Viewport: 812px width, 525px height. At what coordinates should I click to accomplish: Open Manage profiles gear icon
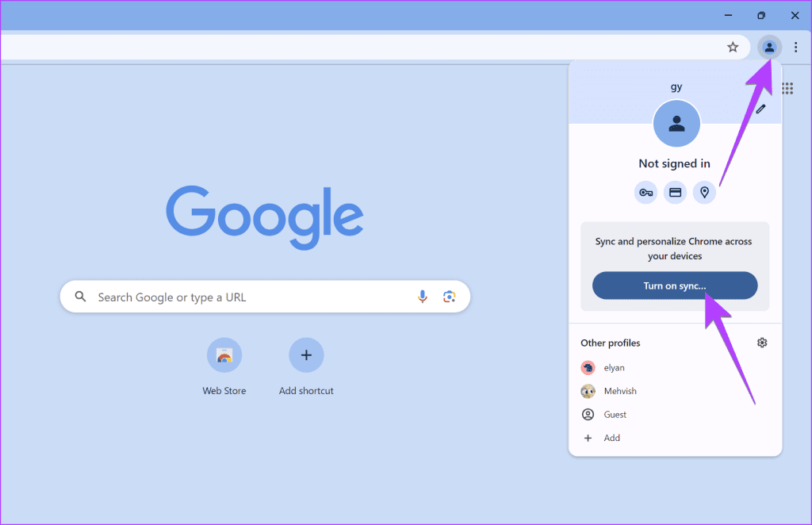(762, 343)
